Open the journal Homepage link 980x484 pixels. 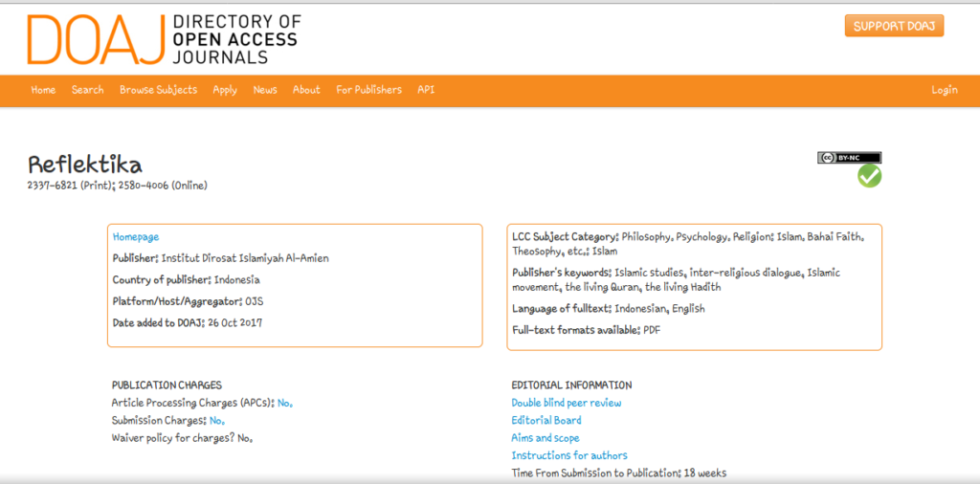(136, 237)
